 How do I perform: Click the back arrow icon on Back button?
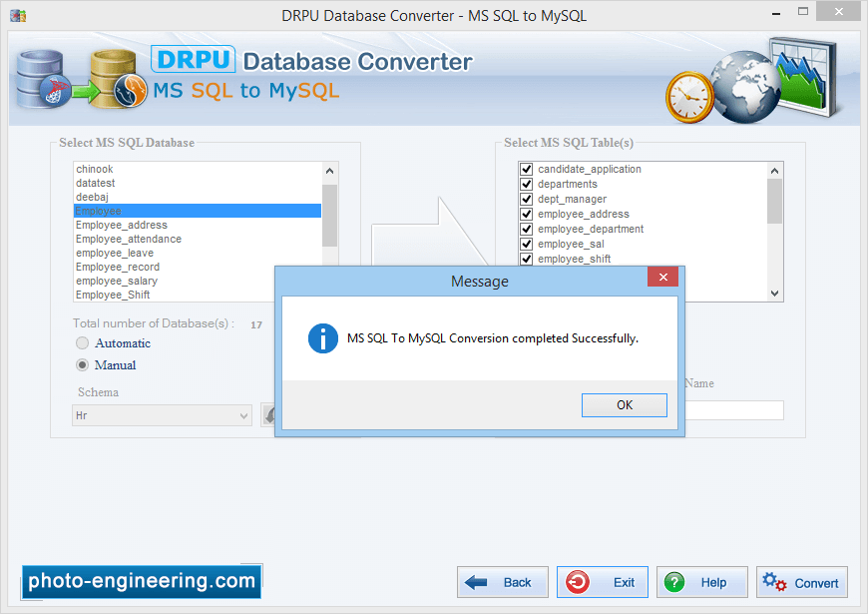coord(476,582)
